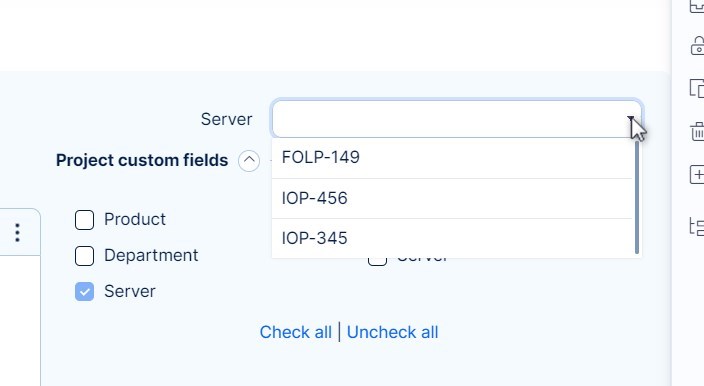Image resolution: width=704 pixels, height=386 pixels.
Task: Open the three-dot vertical menu
Action: click(x=18, y=232)
